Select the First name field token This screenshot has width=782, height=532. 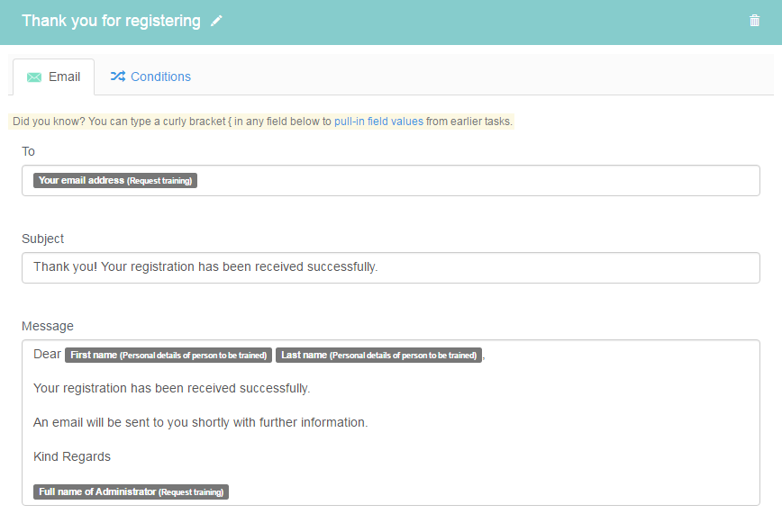[x=168, y=356]
